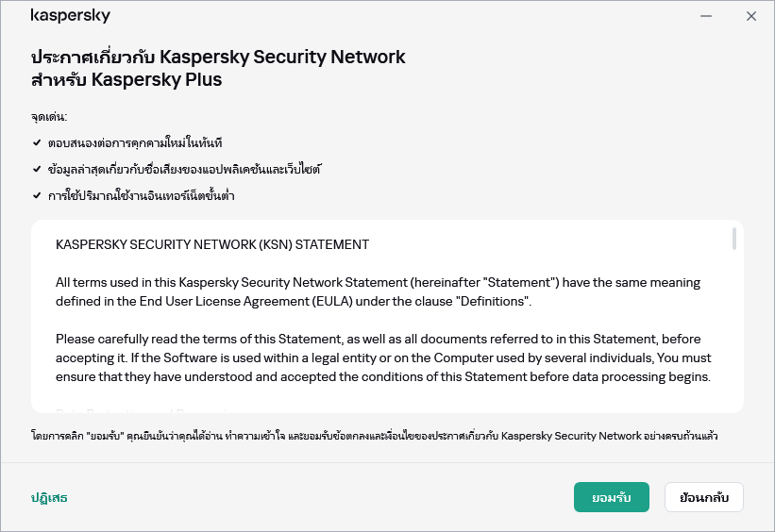Grab the KSN statement scrollbar thumb
The width and height of the screenshot is (775, 532).
pyautogui.click(x=734, y=240)
